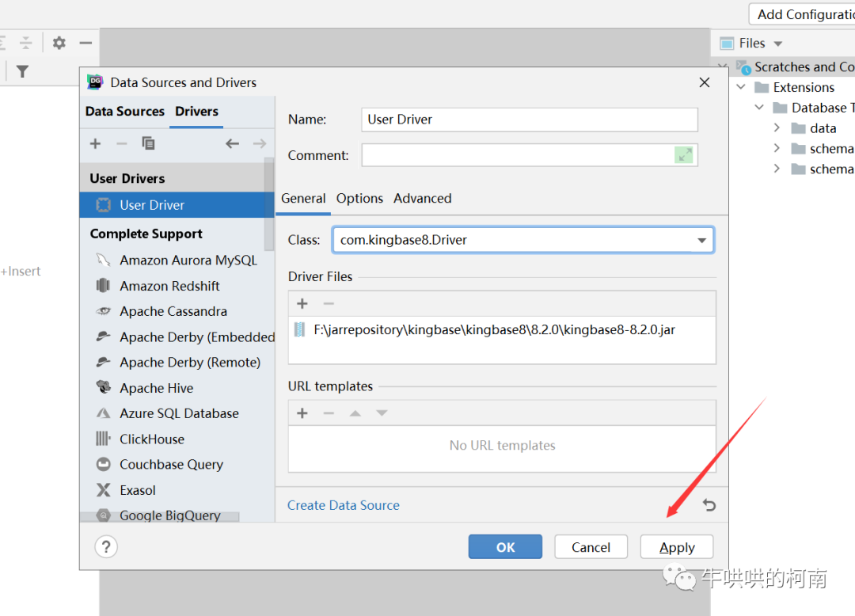Duplicate the selected driver
855x616 pixels.
click(x=148, y=143)
